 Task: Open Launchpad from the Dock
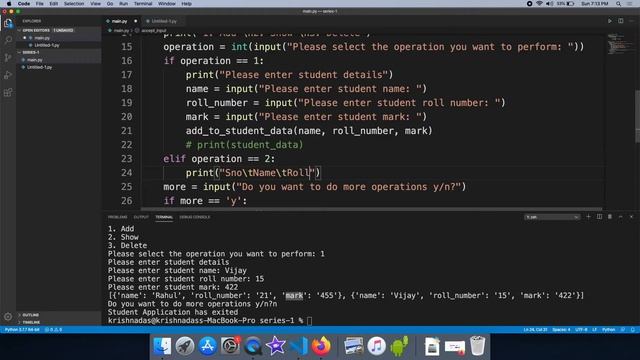click(x=185, y=346)
